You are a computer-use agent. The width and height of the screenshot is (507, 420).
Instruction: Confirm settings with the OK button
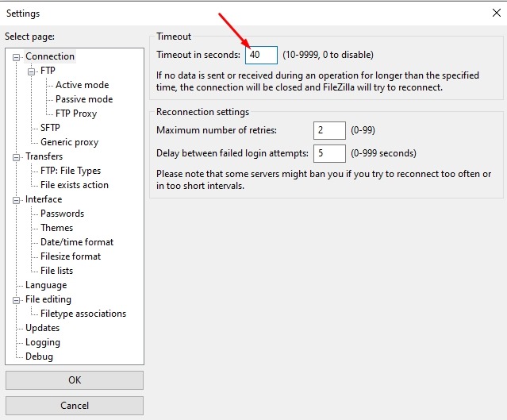[x=75, y=380]
